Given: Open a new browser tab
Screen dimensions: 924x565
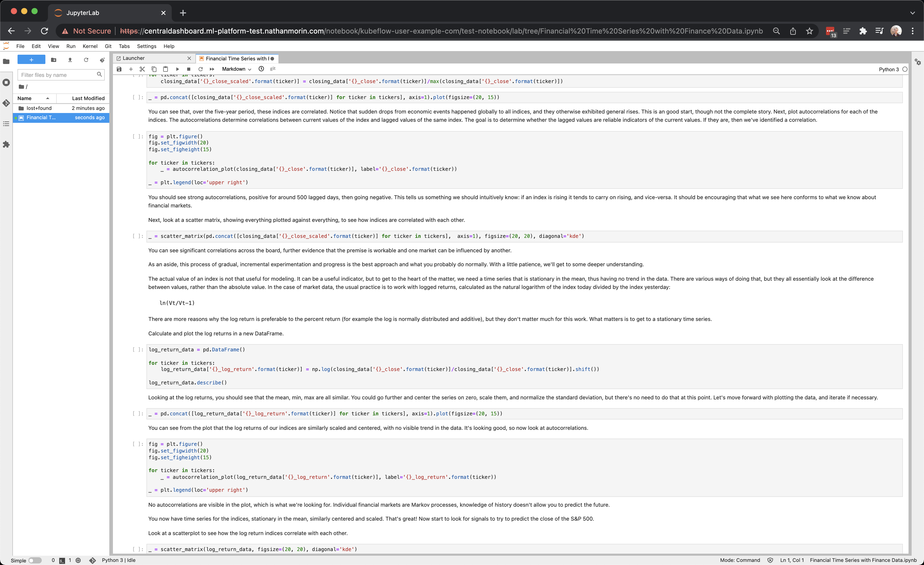Looking at the screenshot, I should [183, 13].
